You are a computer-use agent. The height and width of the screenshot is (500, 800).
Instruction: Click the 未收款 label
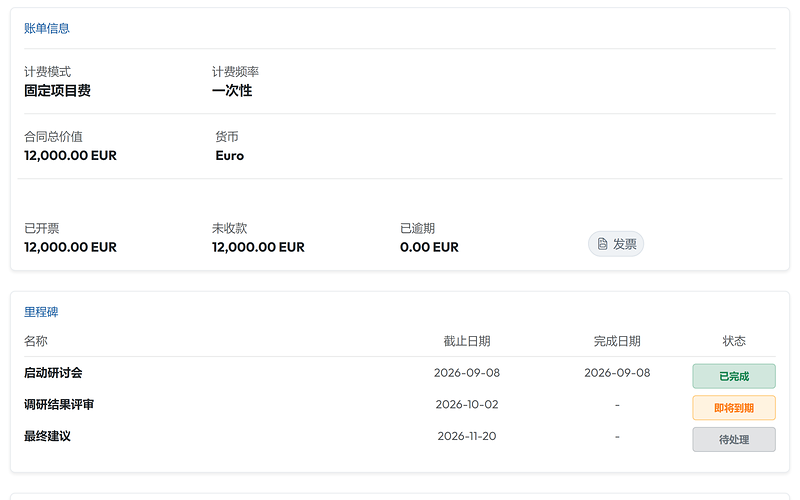click(x=230, y=228)
